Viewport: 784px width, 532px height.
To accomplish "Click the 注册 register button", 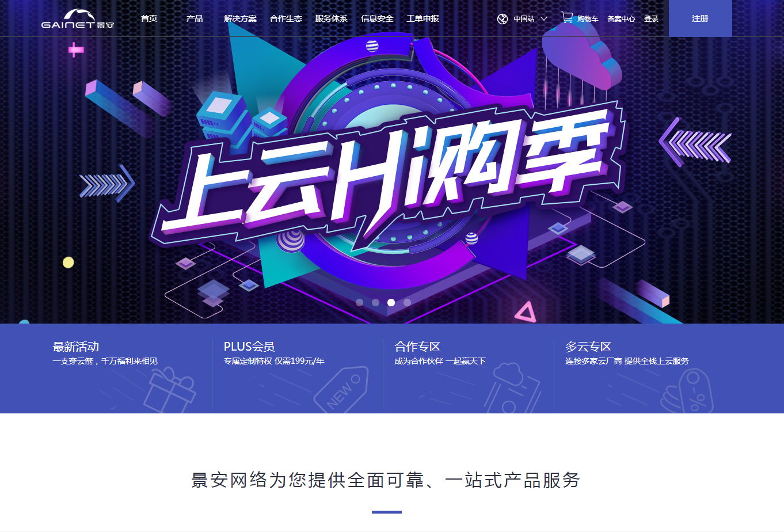I will [x=700, y=18].
